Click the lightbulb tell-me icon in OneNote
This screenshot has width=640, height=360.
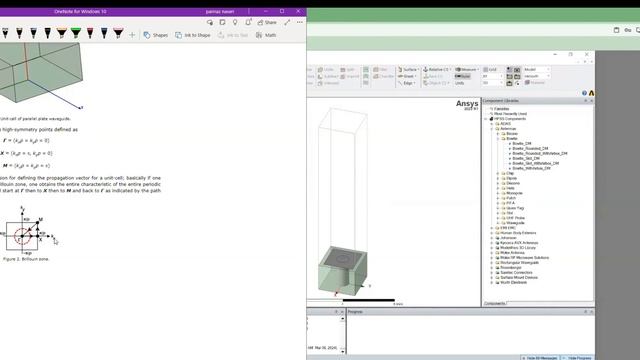point(235,22)
